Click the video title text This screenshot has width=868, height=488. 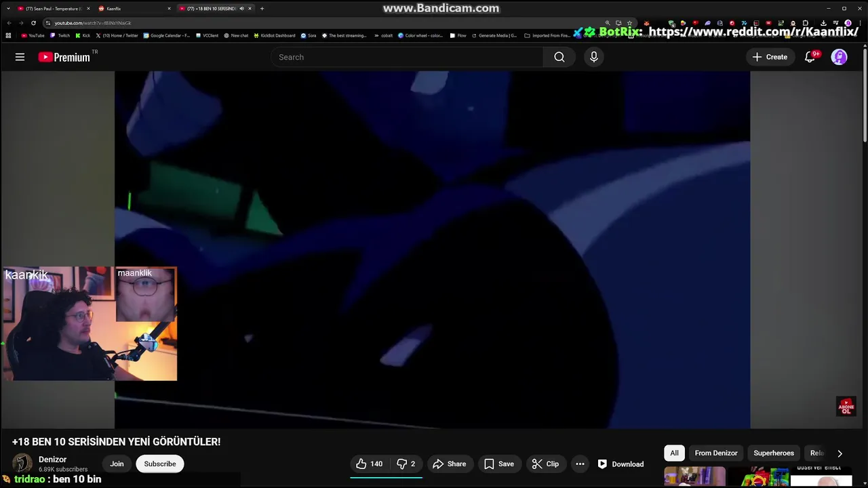[117, 441]
